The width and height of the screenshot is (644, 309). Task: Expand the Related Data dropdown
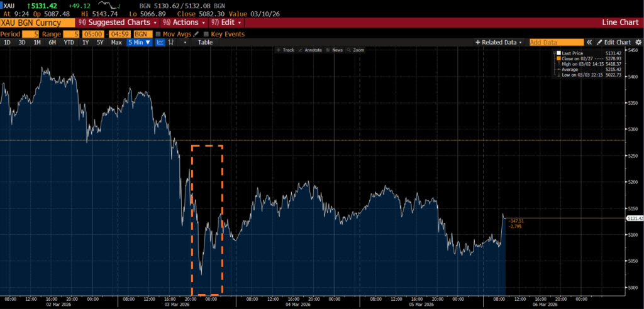499,42
